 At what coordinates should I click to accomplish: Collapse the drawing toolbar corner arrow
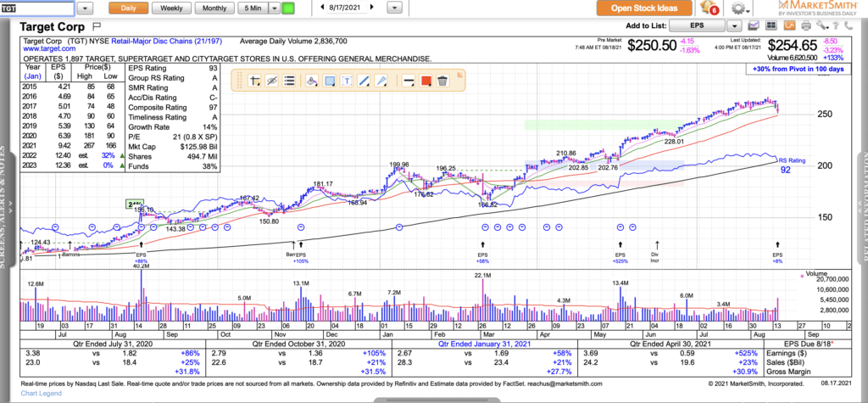pos(459,74)
